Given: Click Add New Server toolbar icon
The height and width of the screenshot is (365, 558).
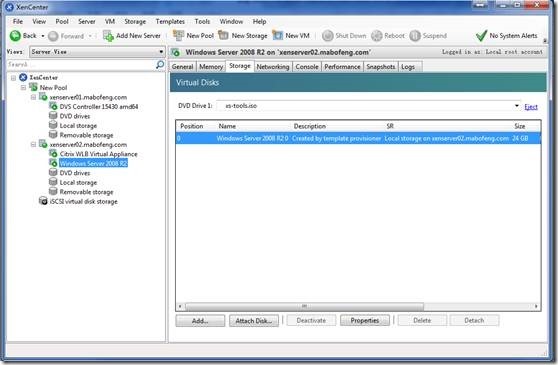Looking at the screenshot, I should coord(108,36).
